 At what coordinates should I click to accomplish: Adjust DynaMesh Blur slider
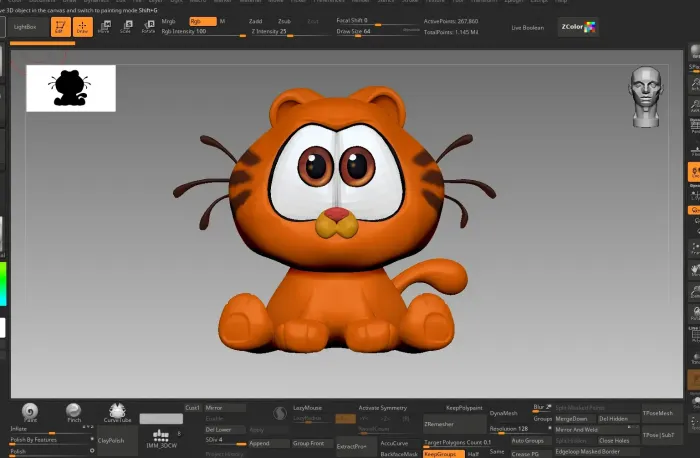pos(542,408)
